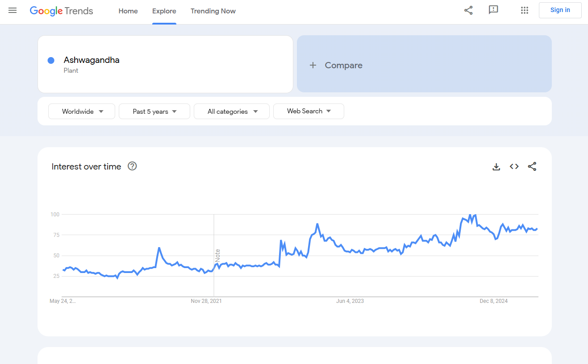Screen dimensions: 588x364
Task: Click the Google Trends logo
Action: click(62, 11)
